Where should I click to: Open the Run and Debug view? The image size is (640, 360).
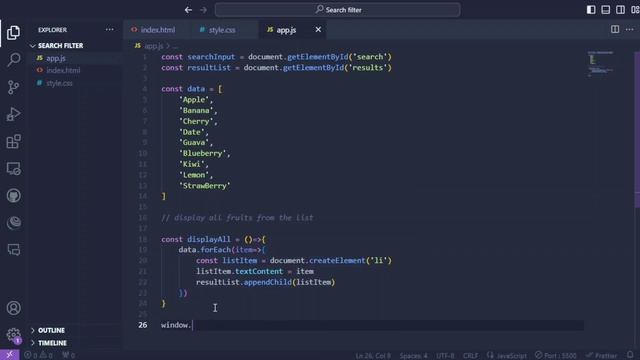pos(13,114)
